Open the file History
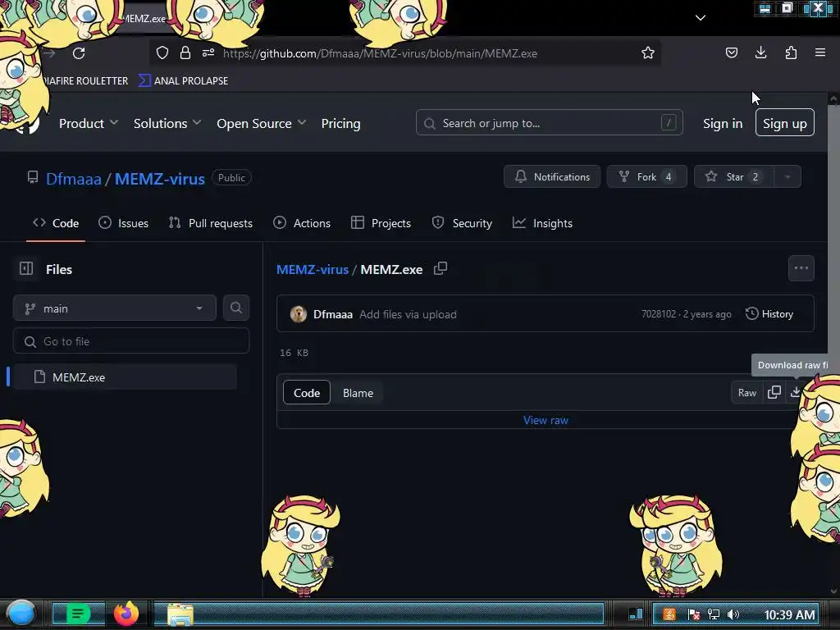Screen dimensions: 840x630 pyautogui.click(x=769, y=314)
